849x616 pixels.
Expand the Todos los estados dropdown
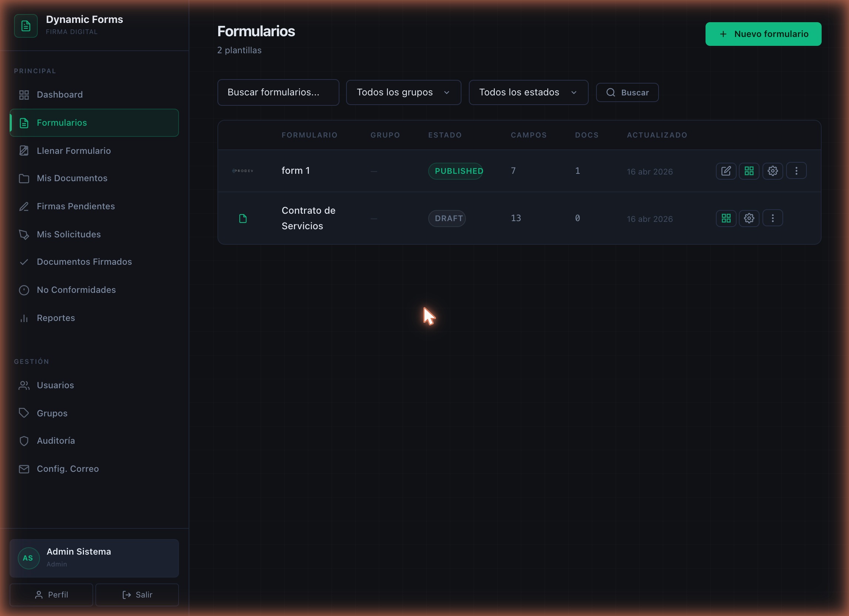click(528, 92)
